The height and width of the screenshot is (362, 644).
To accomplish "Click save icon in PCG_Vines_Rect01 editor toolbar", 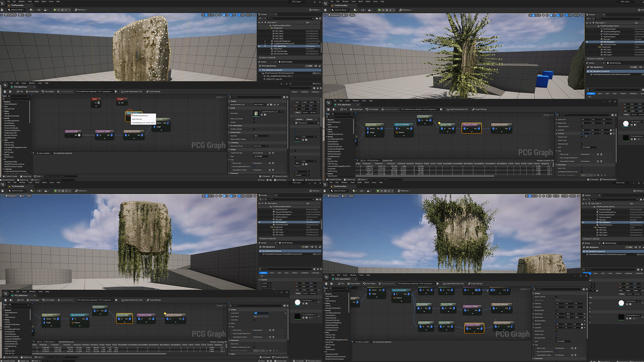I will [326, 284].
